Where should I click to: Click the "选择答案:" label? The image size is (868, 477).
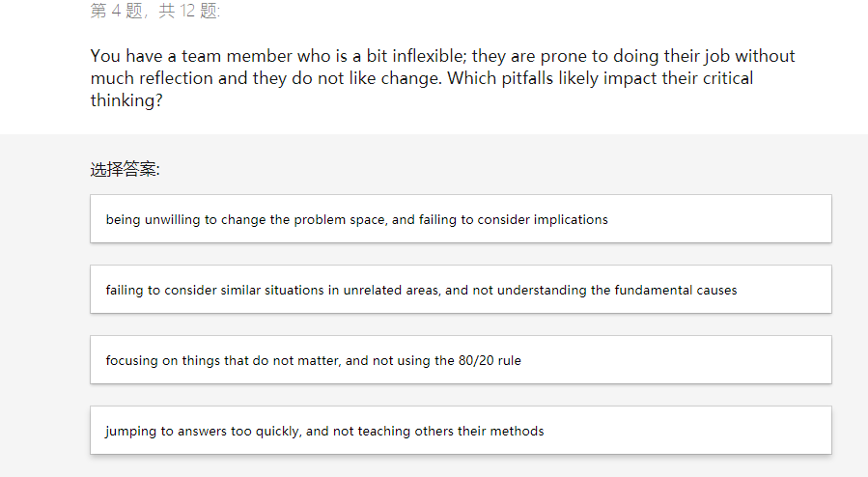point(125,170)
